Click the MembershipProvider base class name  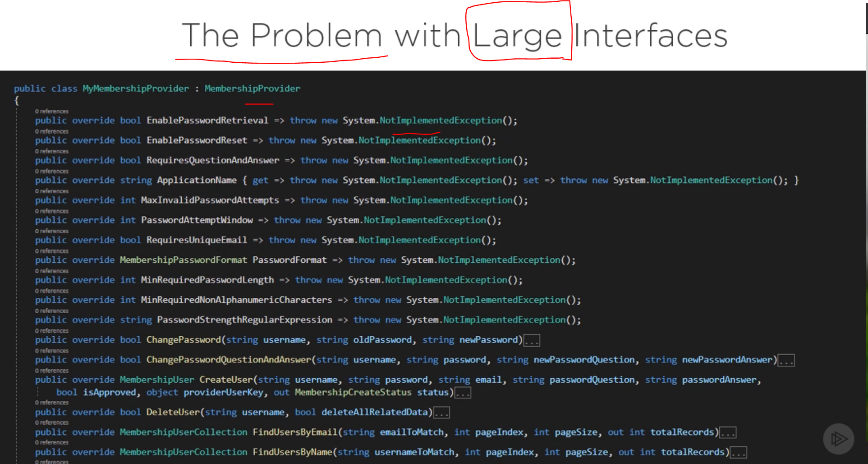[x=252, y=88]
